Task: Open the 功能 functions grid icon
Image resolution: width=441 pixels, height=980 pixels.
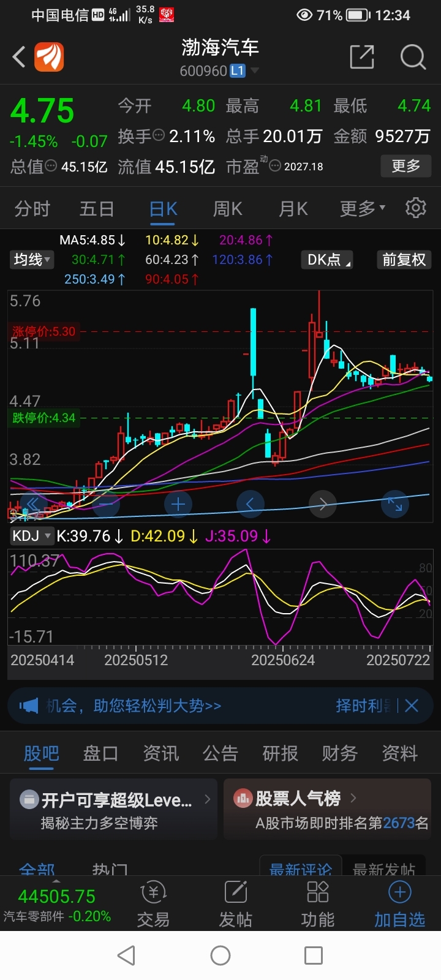Action: pos(318,892)
